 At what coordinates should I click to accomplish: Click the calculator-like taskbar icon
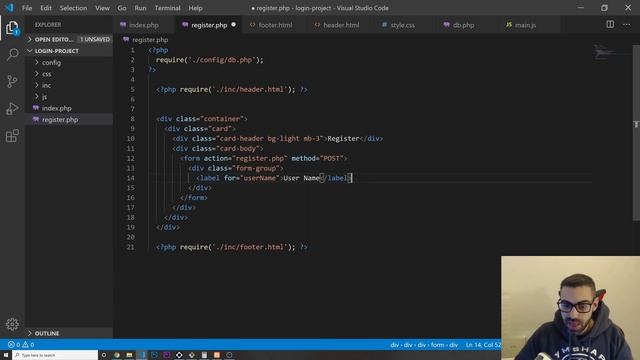tap(204, 355)
